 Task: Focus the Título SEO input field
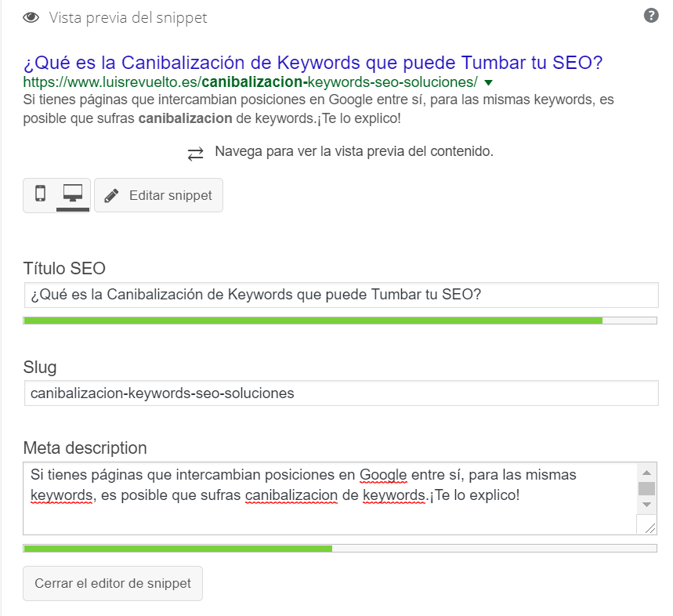pyautogui.click(x=341, y=295)
